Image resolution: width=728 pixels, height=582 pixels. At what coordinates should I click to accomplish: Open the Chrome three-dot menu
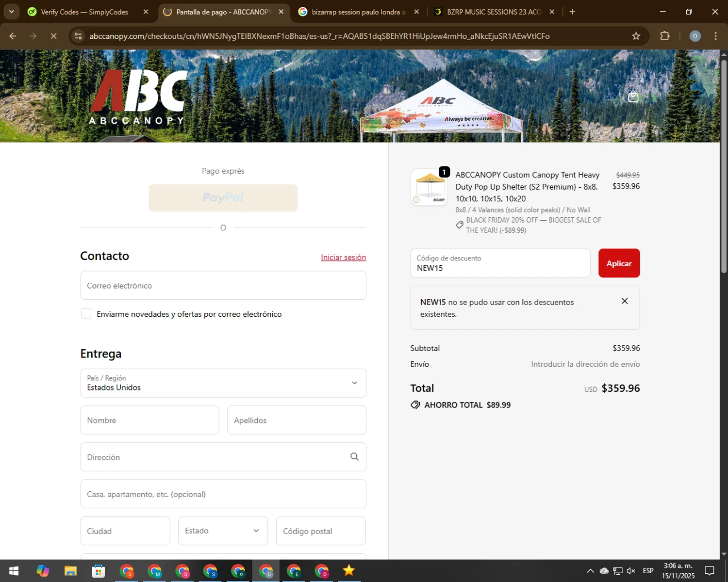click(715, 36)
